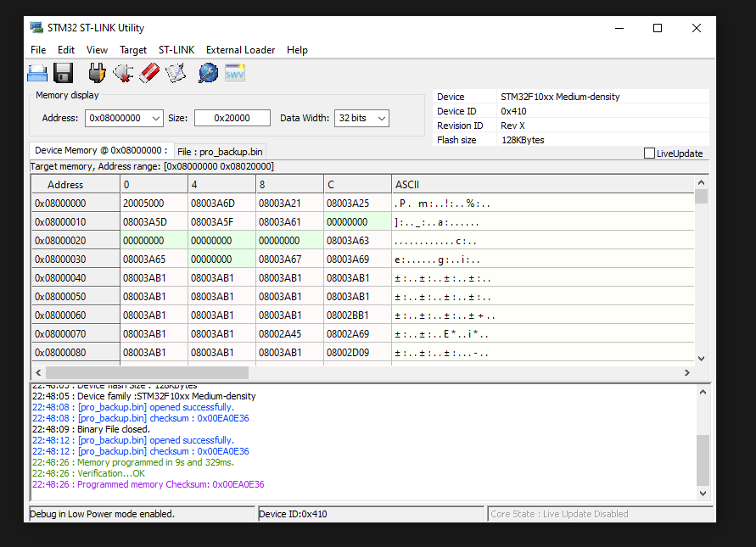Click the Program verify toolbar icon
Viewport: 756px width, 547px height.
pos(176,73)
